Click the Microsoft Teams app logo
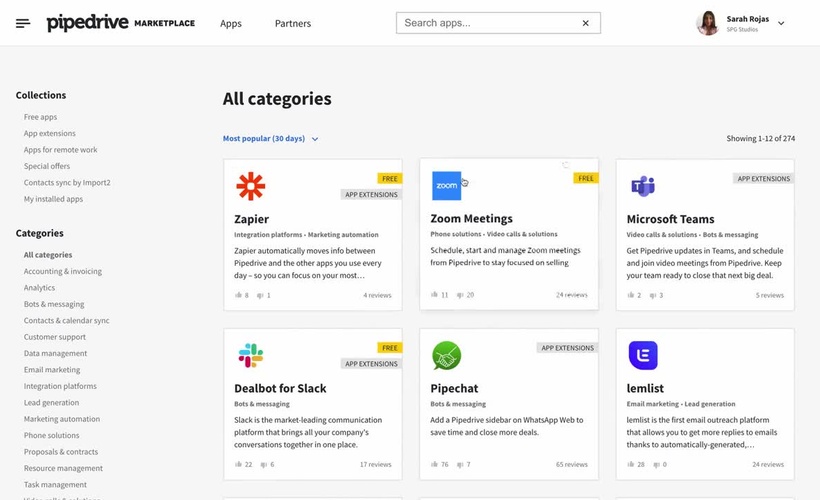The width and height of the screenshot is (820, 500). (642, 186)
